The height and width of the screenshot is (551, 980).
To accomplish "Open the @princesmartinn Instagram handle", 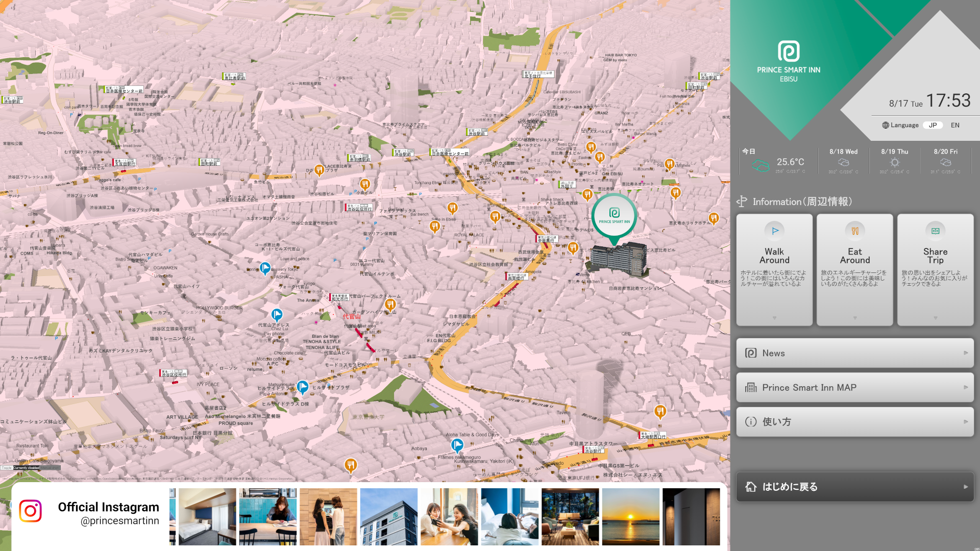I will point(120,521).
